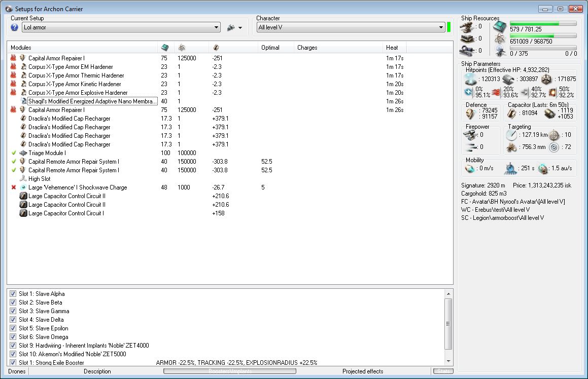
Task: Click the powergrid usage bar 651009 / 968750
Action: (x=543, y=36)
